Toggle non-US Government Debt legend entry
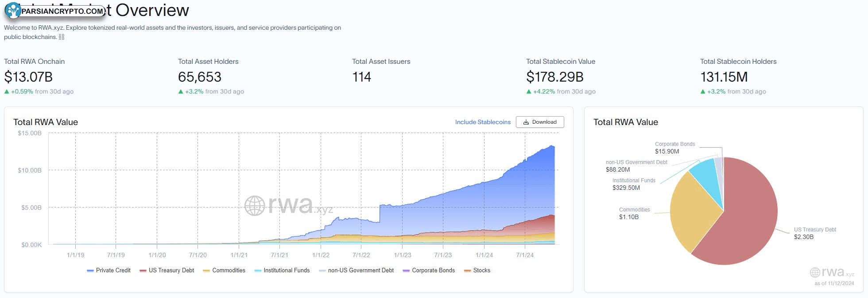Screen dimensions: 868x298 (x=356, y=271)
